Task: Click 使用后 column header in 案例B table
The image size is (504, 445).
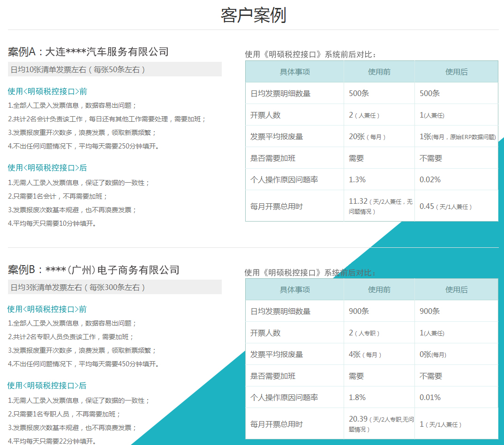Action: click(456, 289)
